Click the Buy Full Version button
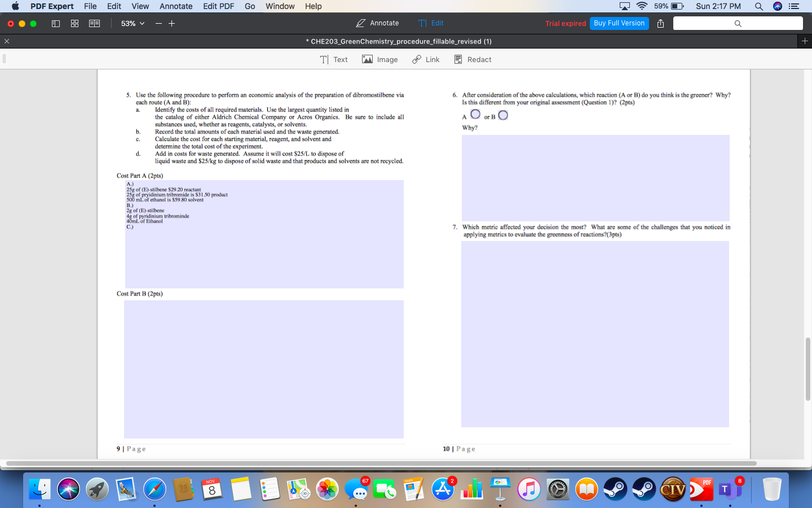The image size is (812, 508). click(x=619, y=23)
